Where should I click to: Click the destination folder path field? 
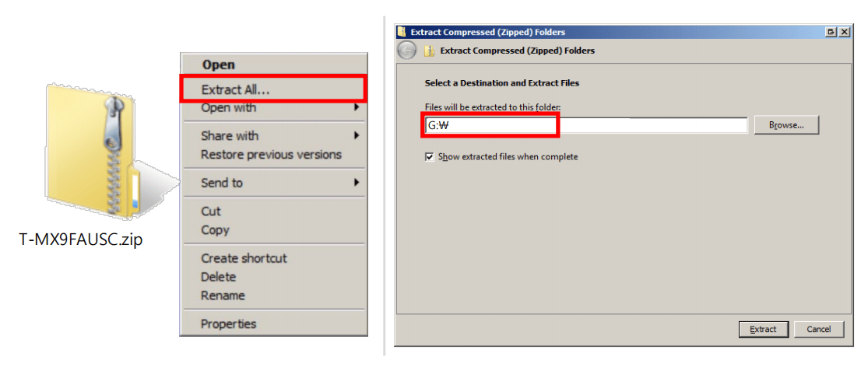pyautogui.click(x=586, y=125)
